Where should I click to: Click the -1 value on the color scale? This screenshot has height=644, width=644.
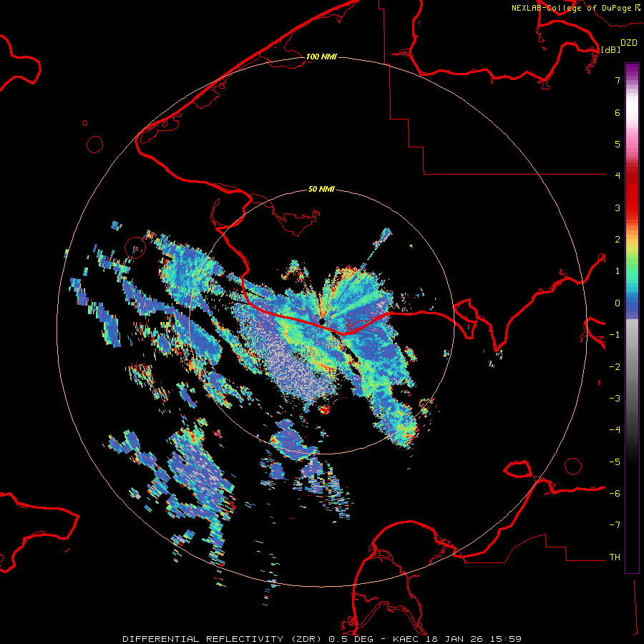pos(615,335)
